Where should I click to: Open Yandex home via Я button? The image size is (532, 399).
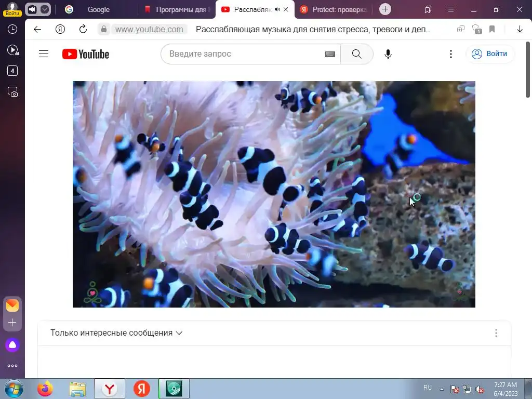[60, 30]
